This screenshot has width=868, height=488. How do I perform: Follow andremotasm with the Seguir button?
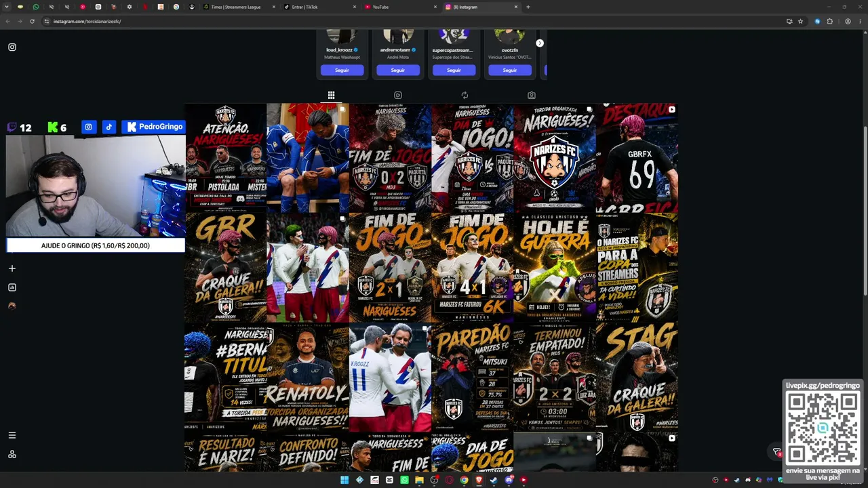(x=398, y=70)
